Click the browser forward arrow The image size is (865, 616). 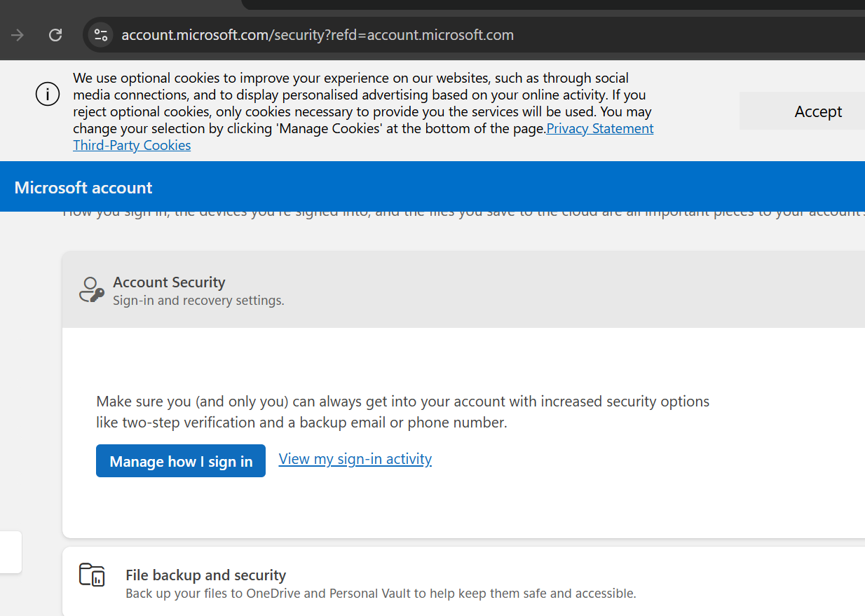(x=18, y=35)
